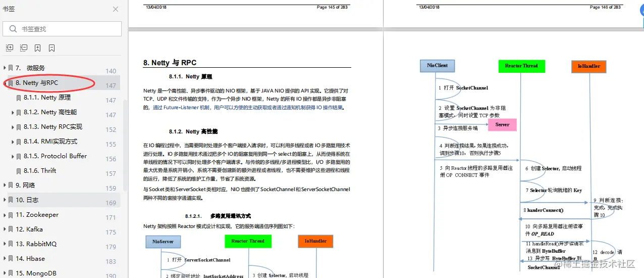Collapse all bookmarks with the minus icon

(24, 48)
